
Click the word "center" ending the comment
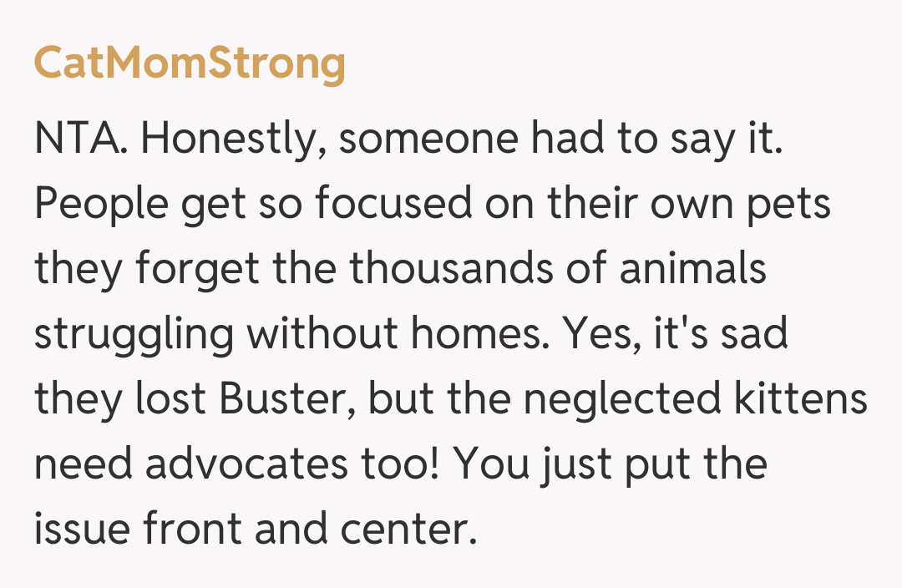414,530
